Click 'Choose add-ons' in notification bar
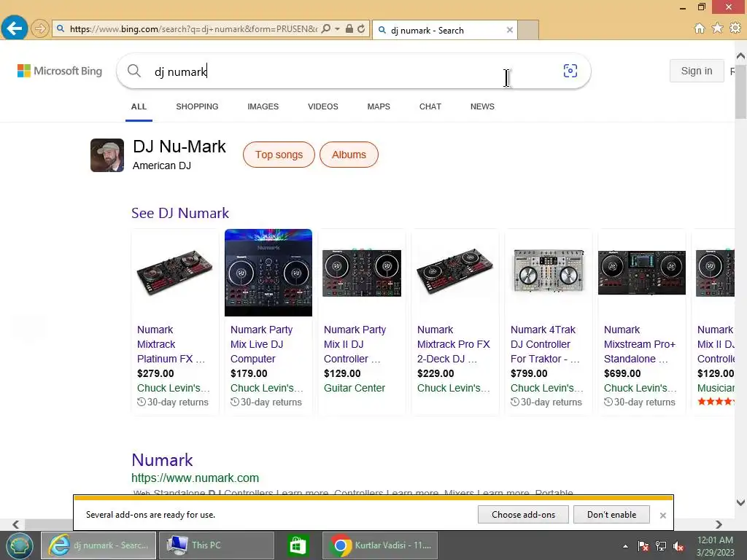Image resolution: width=747 pixels, height=560 pixels. point(523,515)
